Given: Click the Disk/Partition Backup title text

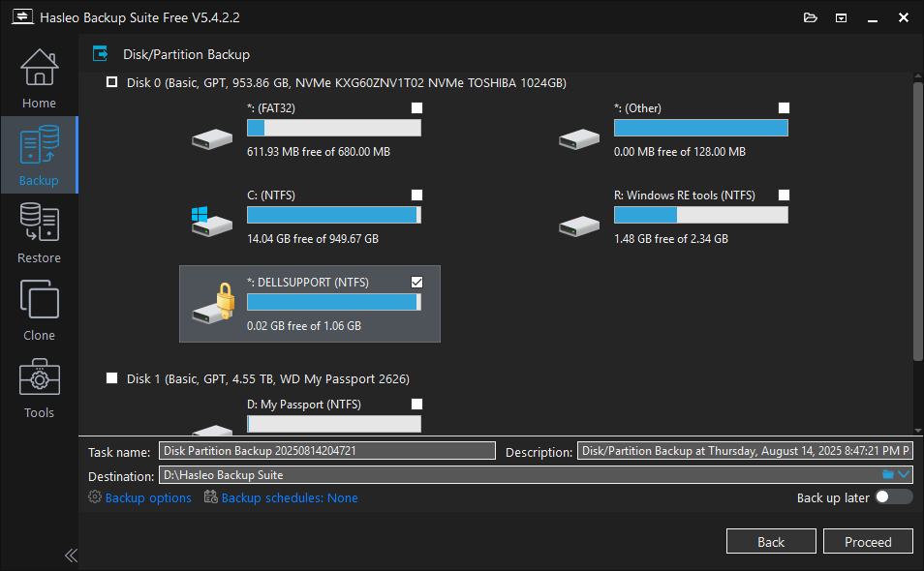Looking at the screenshot, I should tap(186, 54).
